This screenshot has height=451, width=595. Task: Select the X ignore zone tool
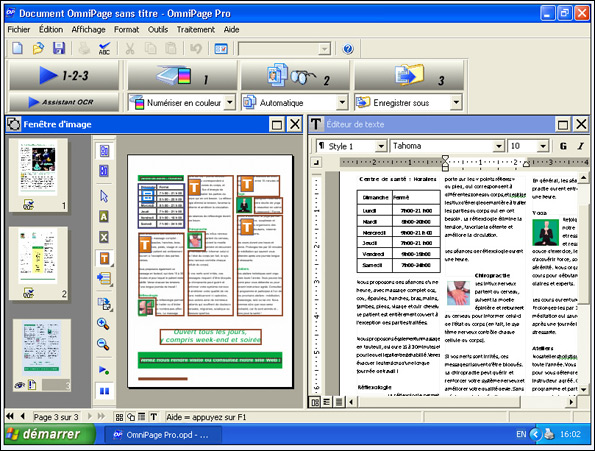point(104,237)
